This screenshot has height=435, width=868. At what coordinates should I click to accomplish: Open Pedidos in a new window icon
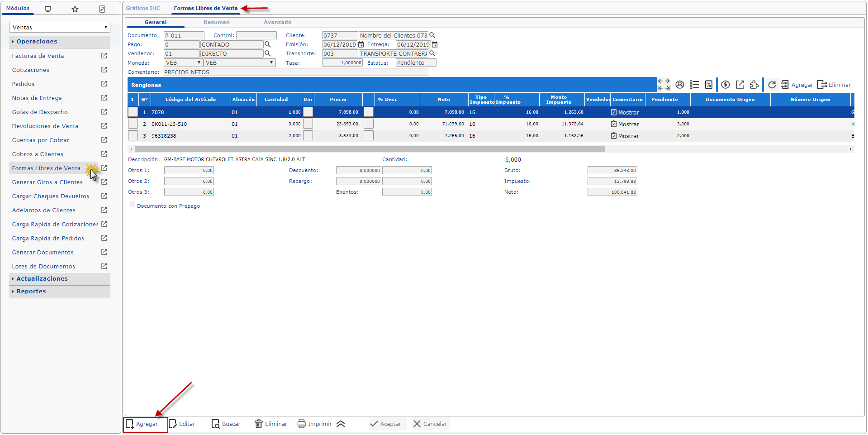tap(104, 84)
